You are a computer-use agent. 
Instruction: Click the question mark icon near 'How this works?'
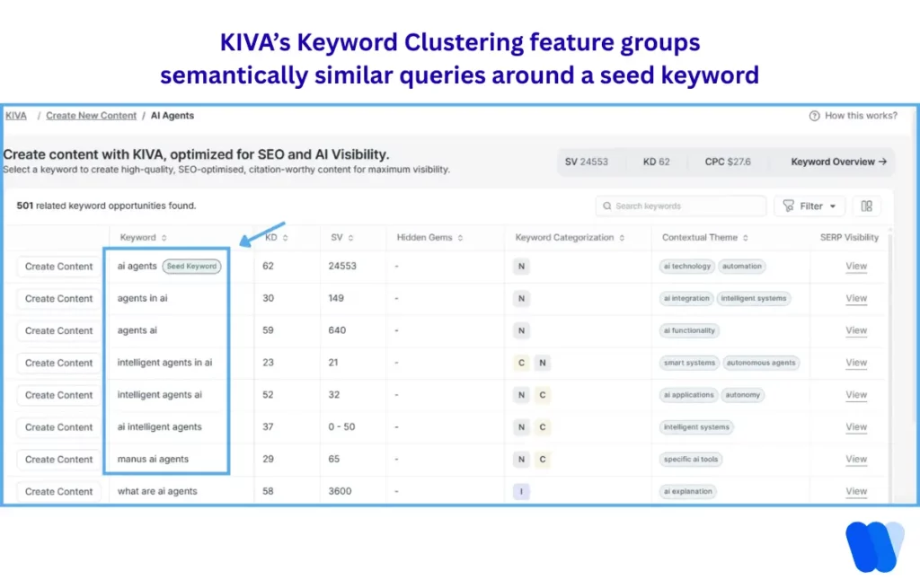pyautogui.click(x=813, y=115)
